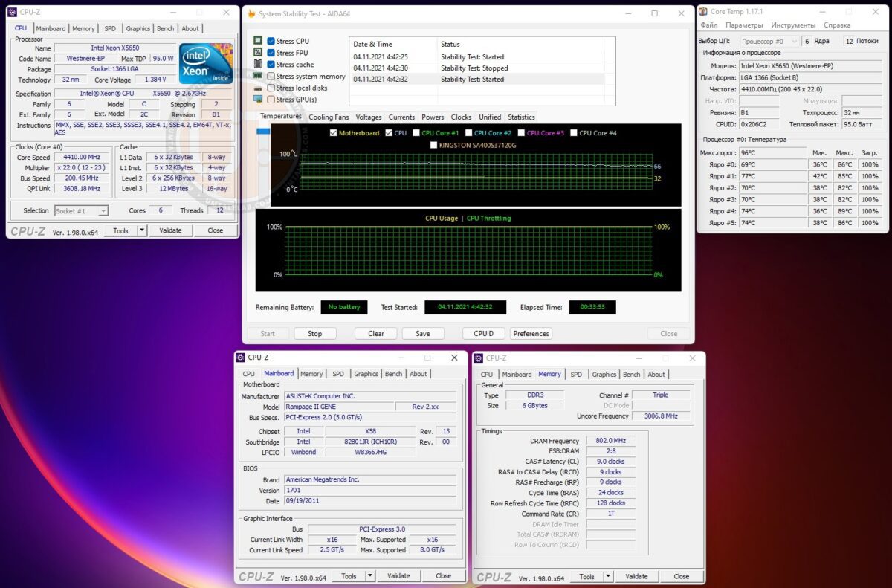Enable Stress system memory
Image resolution: width=892 pixels, height=588 pixels.
coord(271,76)
